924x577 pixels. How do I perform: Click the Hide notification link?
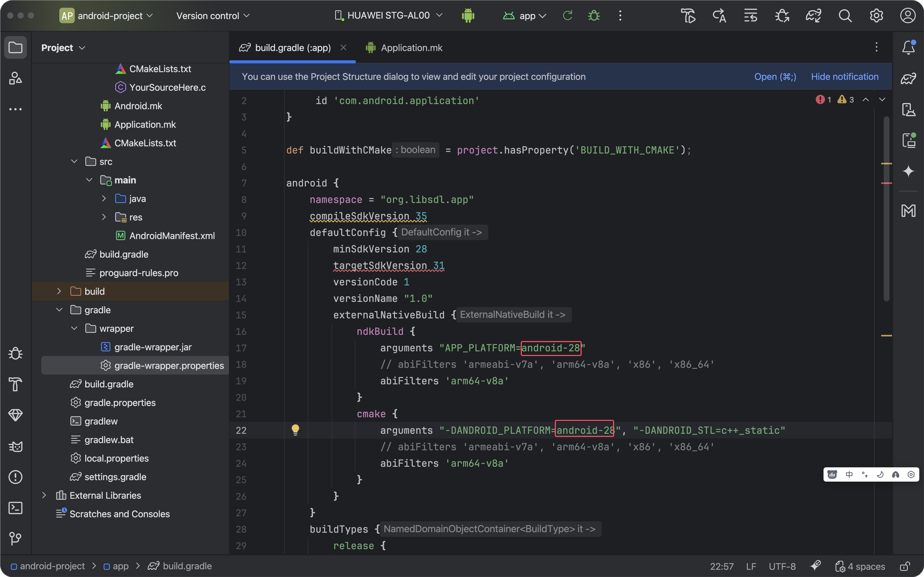click(844, 77)
